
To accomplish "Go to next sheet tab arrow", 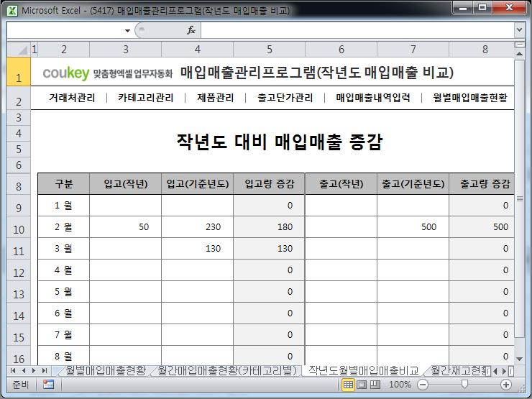I will pos(34,371).
